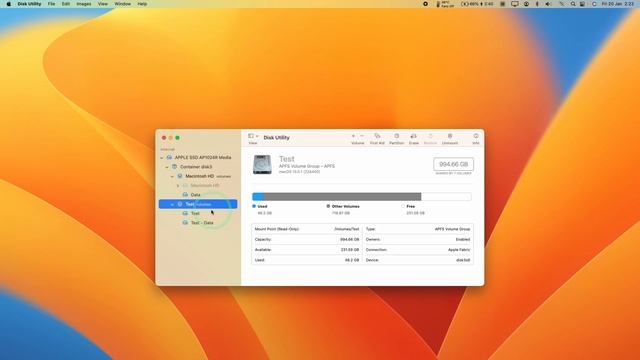Click the volume speaker menu bar icon

pyautogui.click(x=548, y=4)
